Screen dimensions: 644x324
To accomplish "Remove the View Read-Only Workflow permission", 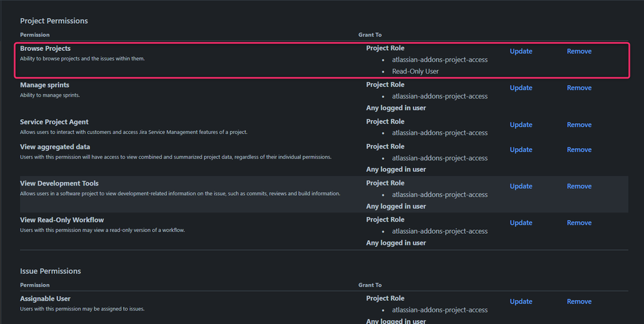I will pyautogui.click(x=579, y=223).
